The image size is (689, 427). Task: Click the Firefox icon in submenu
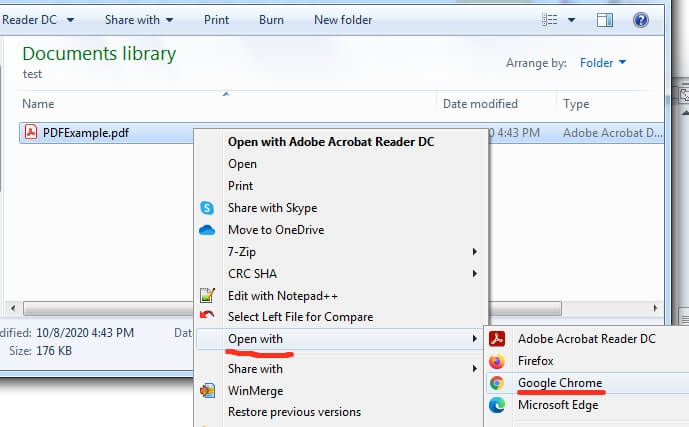click(x=497, y=361)
